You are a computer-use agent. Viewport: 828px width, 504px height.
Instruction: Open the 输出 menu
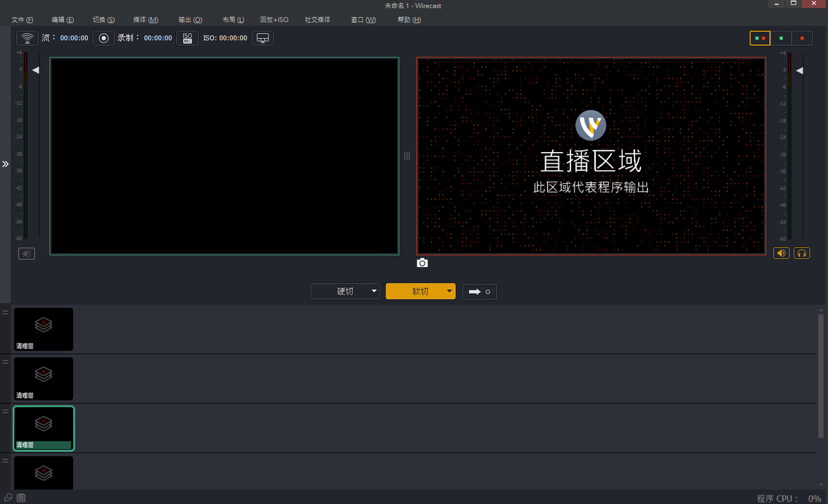[x=190, y=20]
